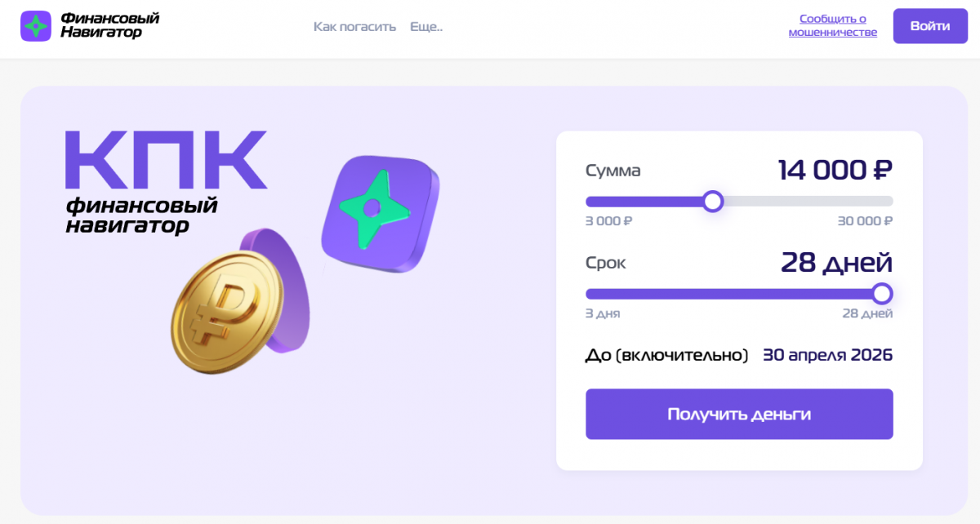
Task: Expand the 'Еще..' navigation menu
Action: pos(425,27)
